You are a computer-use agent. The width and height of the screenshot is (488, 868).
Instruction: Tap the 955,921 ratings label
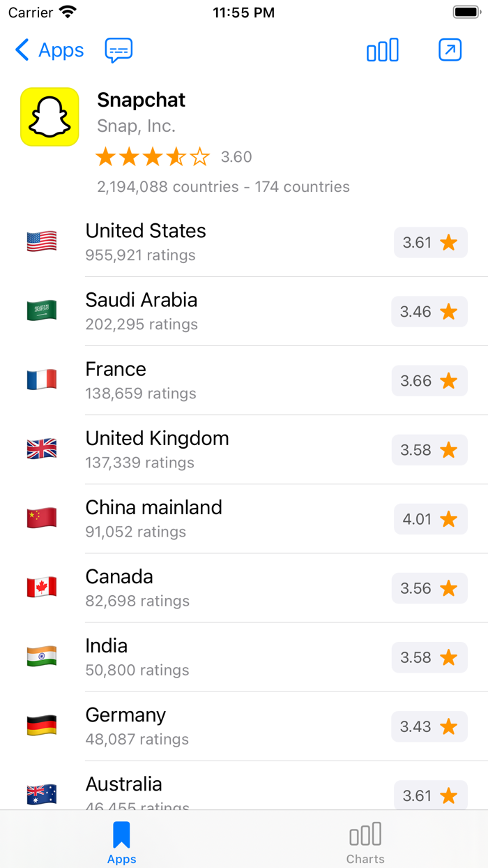point(141,255)
